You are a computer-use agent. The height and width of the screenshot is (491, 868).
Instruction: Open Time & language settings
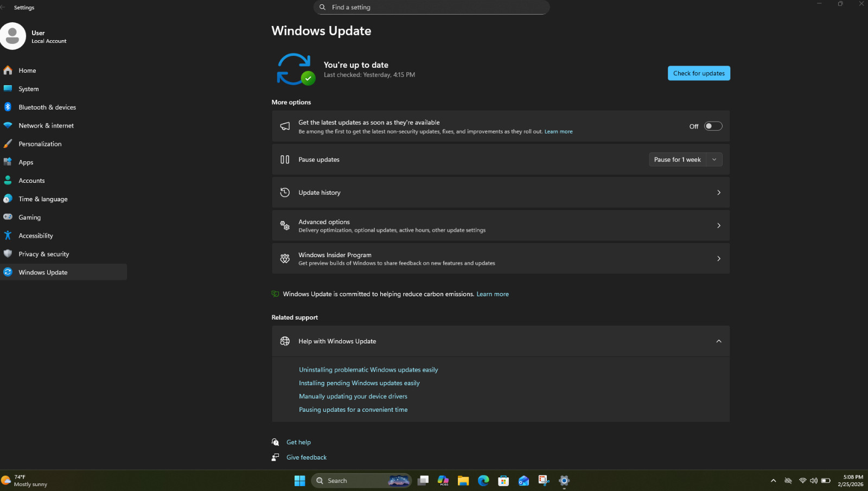click(x=63, y=199)
